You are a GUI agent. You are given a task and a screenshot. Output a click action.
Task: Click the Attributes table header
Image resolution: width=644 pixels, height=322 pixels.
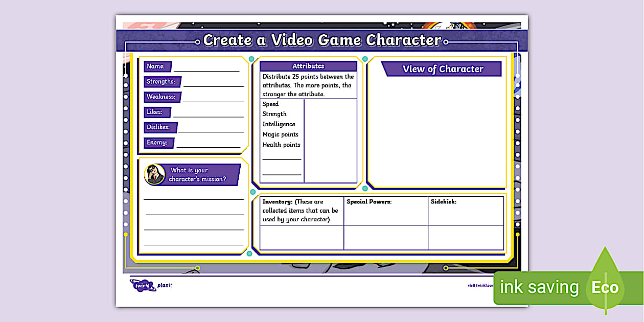(308, 66)
